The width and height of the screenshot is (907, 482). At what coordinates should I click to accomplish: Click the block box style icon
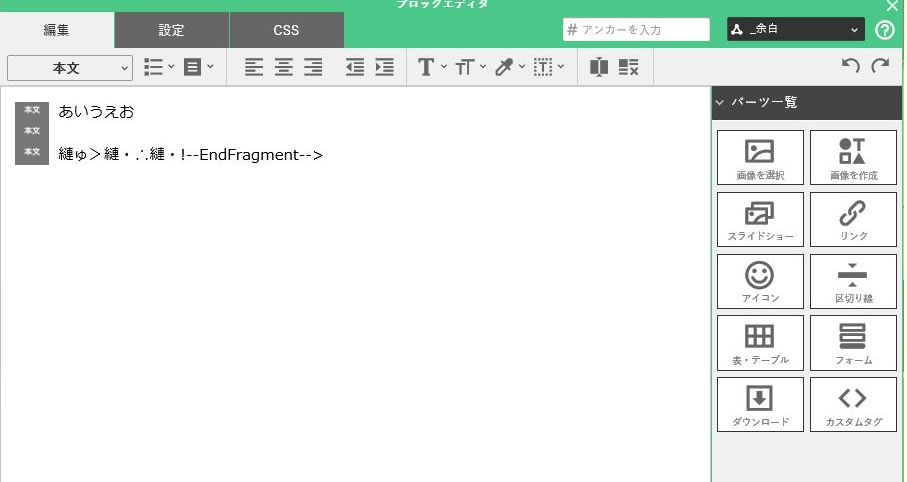pos(193,67)
